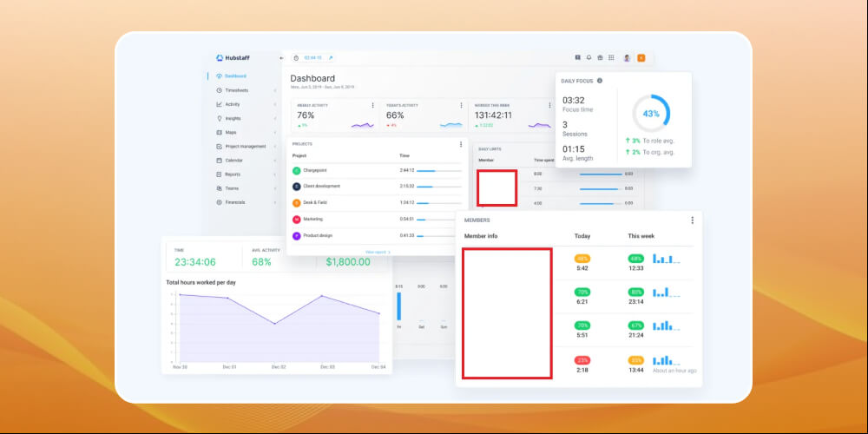
Task: Open notifications bell icon
Action: pos(589,57)
